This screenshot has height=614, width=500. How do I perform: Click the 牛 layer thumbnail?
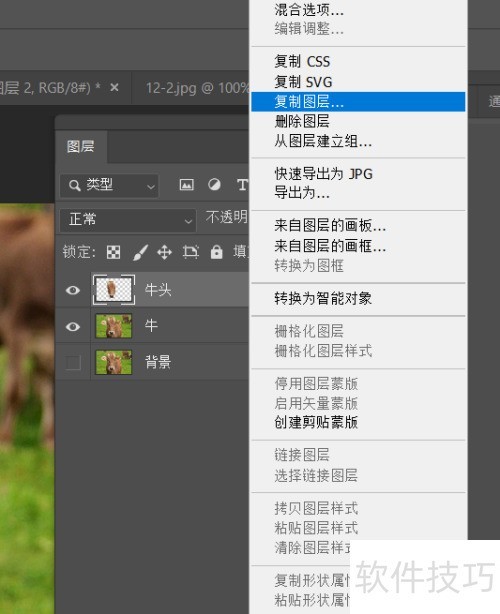click(x=114, y=326)
